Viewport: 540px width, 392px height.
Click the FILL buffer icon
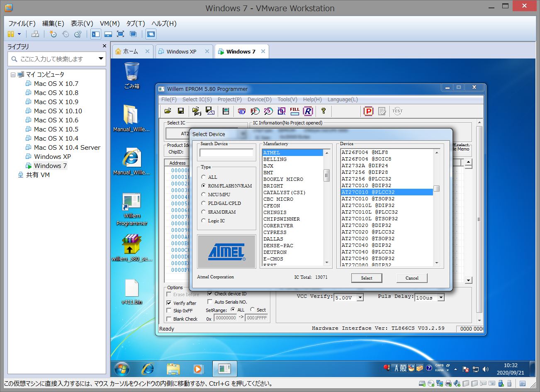[294, 111]
